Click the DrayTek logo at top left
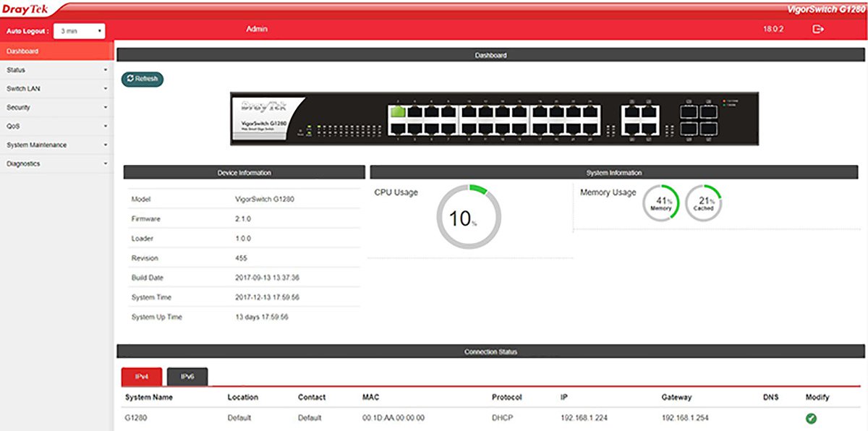 tap(25, 9)
